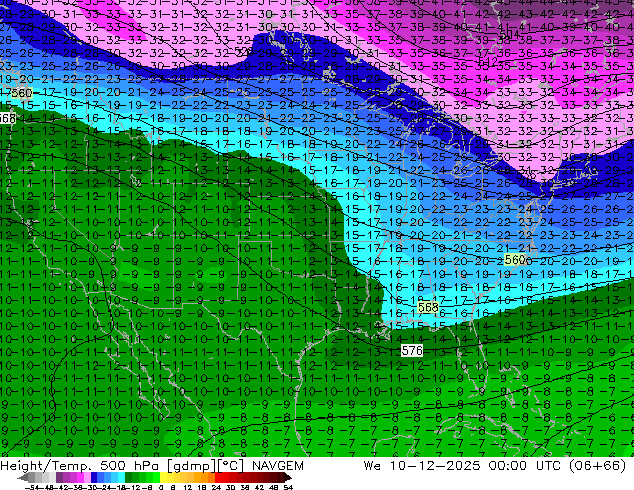Click the NAVGEM model name

point(278,466)
